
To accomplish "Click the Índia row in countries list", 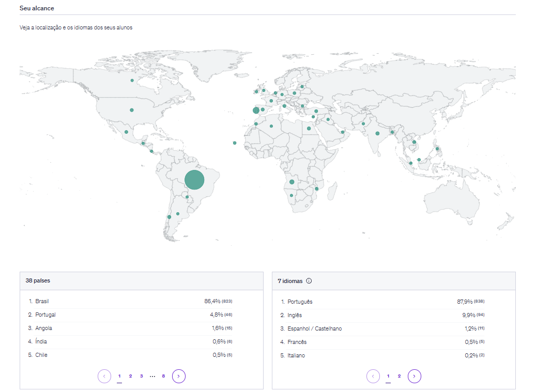I will tap(130, 341).
